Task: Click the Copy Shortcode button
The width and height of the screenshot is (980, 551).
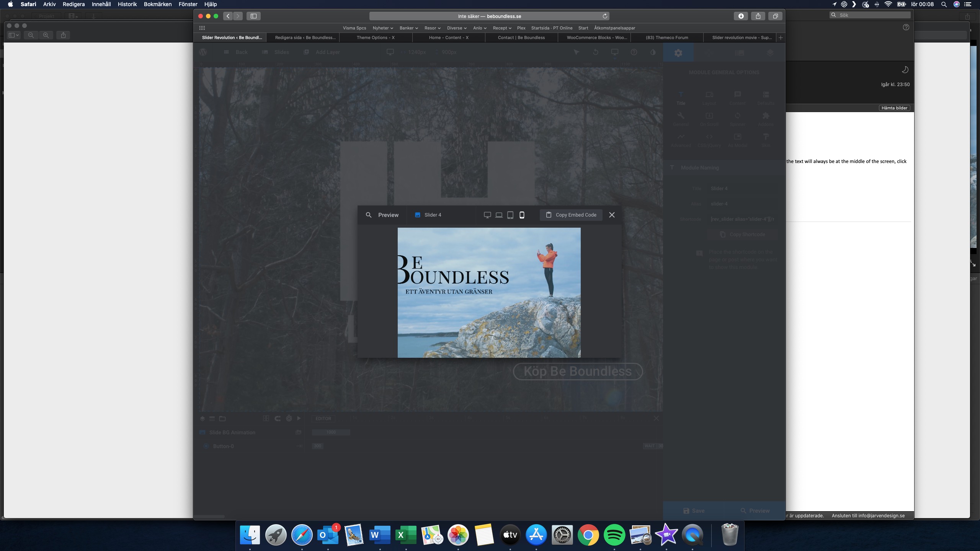Action: pyautogui.click(x=743, y=234)
